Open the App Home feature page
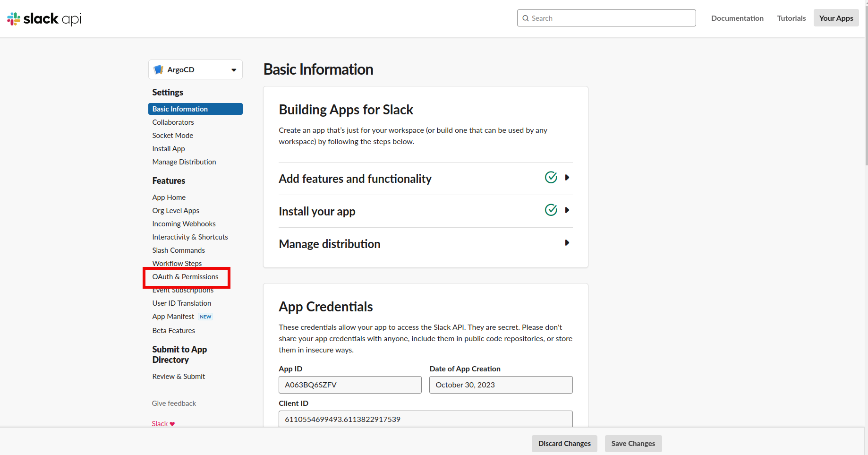The width and height of the screenshot is (868, 455). click(169, 197)
